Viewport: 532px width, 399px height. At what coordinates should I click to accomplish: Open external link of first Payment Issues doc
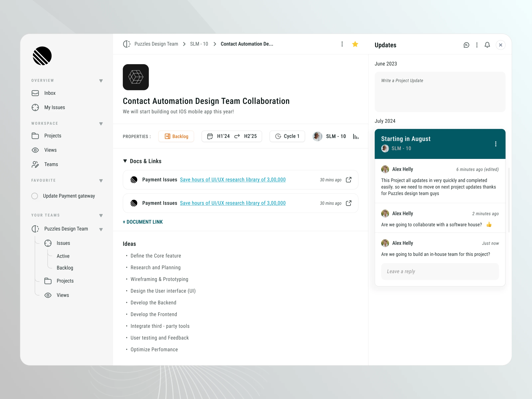348,180
